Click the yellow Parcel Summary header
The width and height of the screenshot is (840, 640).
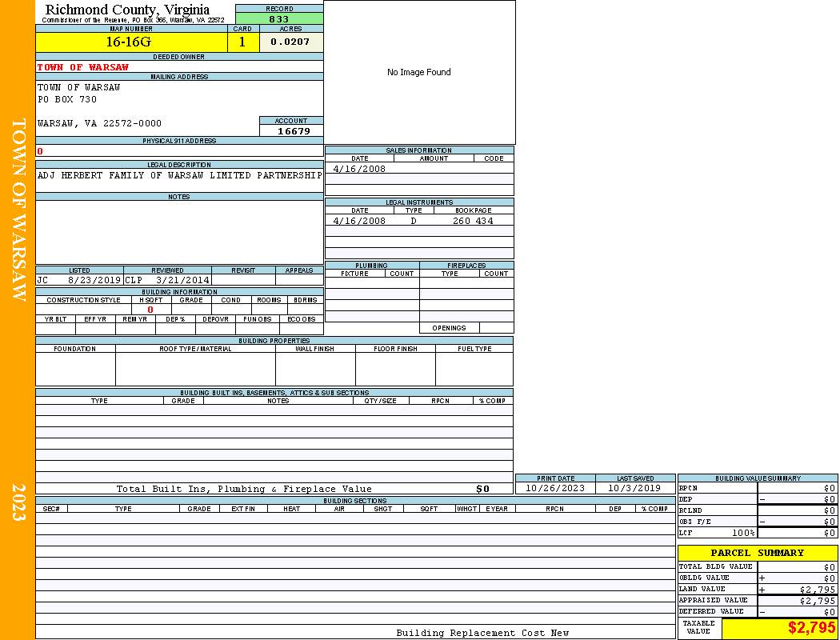757,553
